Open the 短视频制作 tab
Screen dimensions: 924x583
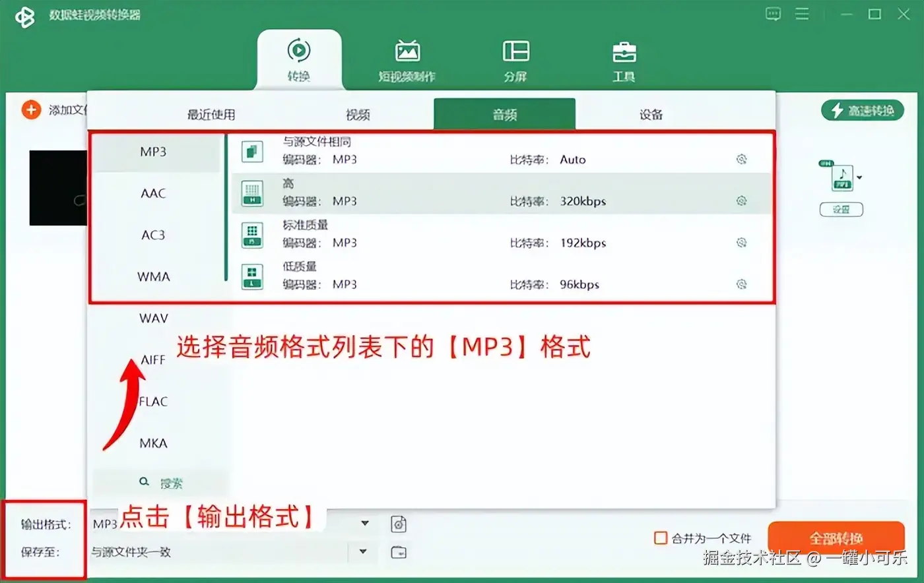tap(407, 60)
